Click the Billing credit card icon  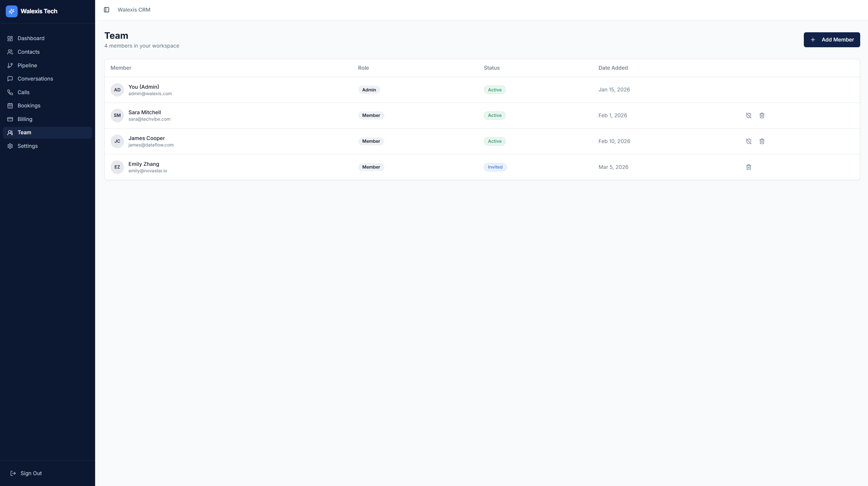pos(10,119)
